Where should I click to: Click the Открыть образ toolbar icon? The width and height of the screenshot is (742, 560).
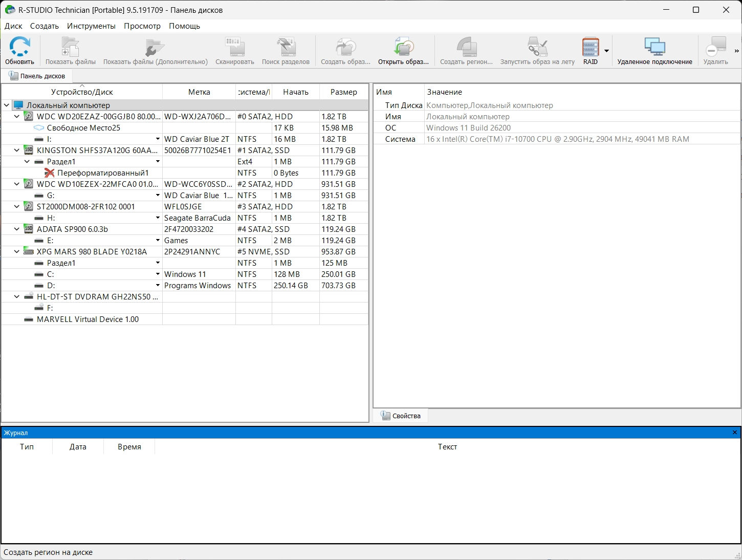tap(403, 48)
